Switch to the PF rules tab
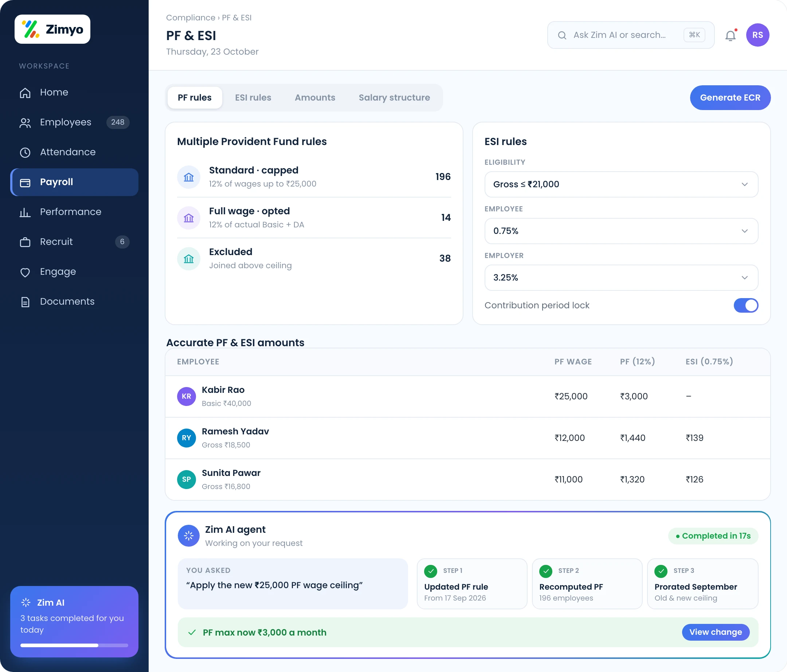The height and width of the screenshot is (672, 787). pos(195,98)
